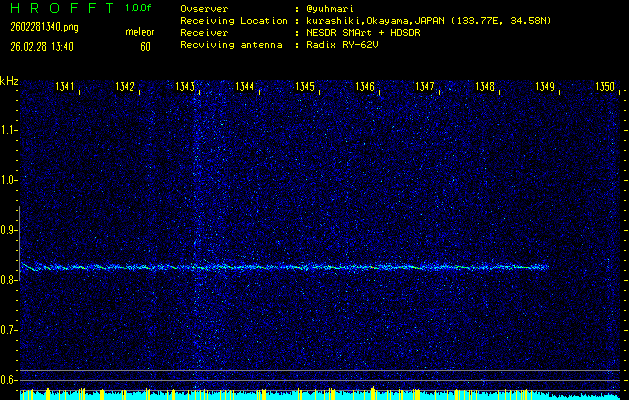
Task: Click the @yuhmari observer name
Action: tap(332, 8)
